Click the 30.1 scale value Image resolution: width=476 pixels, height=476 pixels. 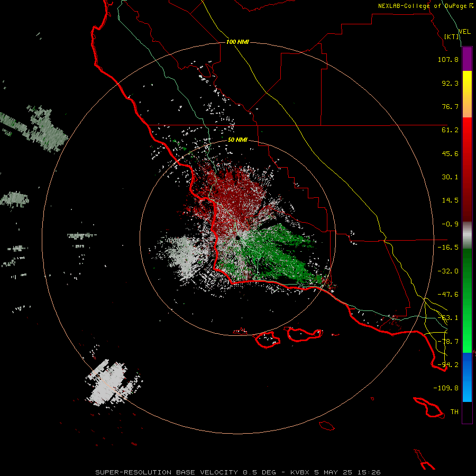click(x=450, y=177)
